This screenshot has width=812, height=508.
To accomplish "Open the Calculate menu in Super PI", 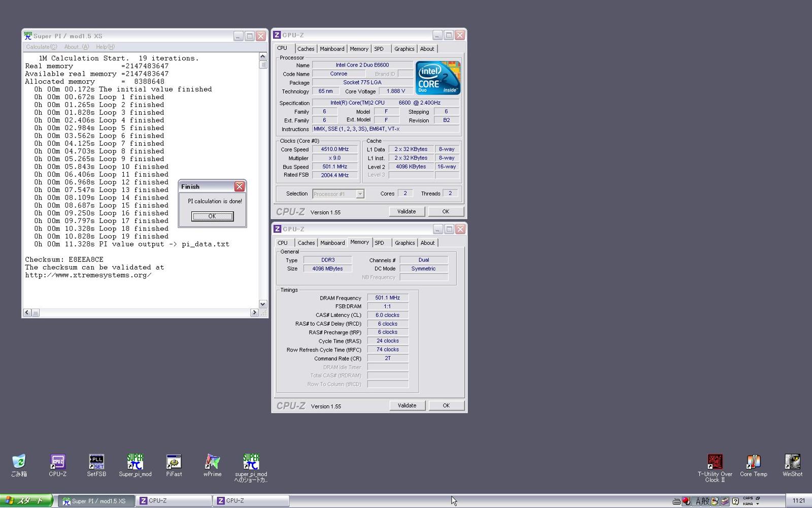I will [x=42, y=47].
